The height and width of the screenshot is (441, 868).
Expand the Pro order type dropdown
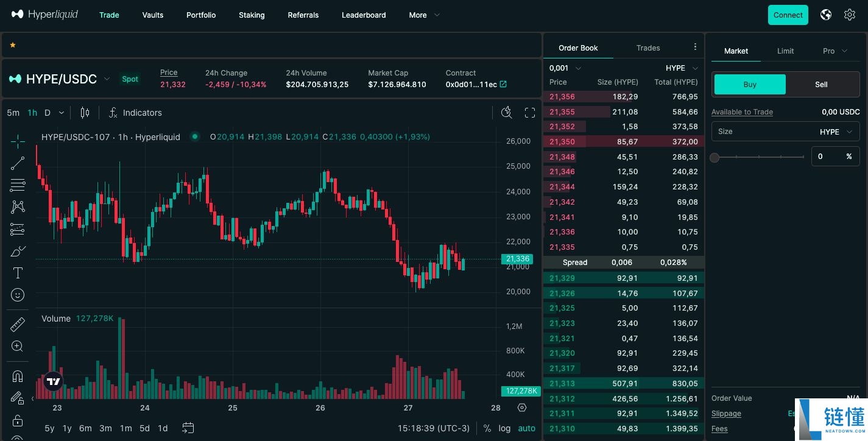tap(834, 51)
